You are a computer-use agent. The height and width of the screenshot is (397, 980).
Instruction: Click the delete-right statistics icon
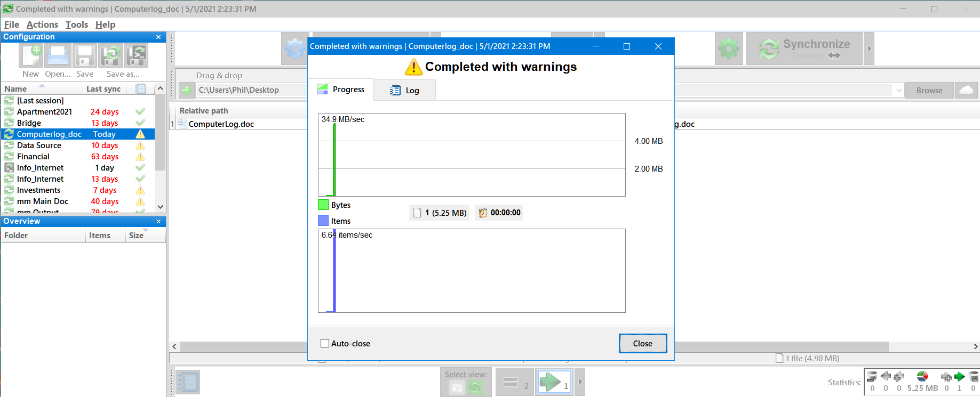tap(973, 377)
